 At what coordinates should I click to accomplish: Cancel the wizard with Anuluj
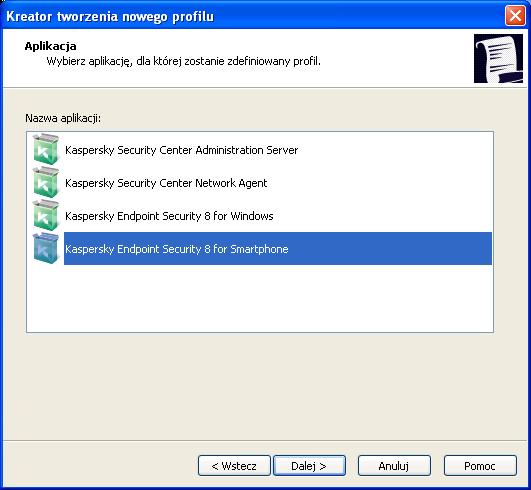394,466
